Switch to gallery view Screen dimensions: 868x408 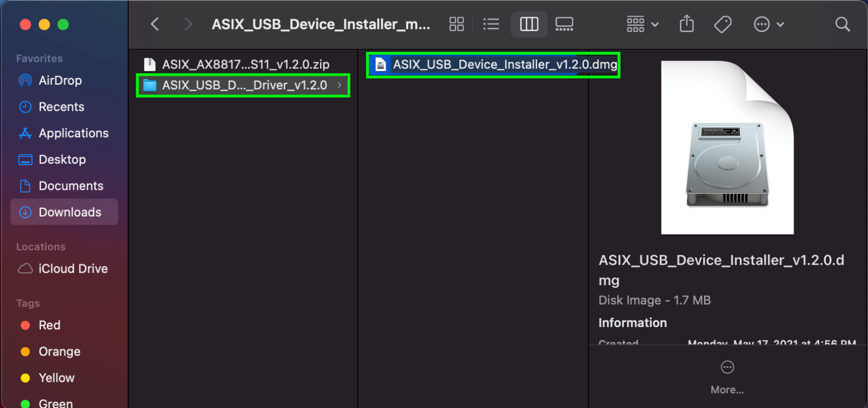pos(564,24)
